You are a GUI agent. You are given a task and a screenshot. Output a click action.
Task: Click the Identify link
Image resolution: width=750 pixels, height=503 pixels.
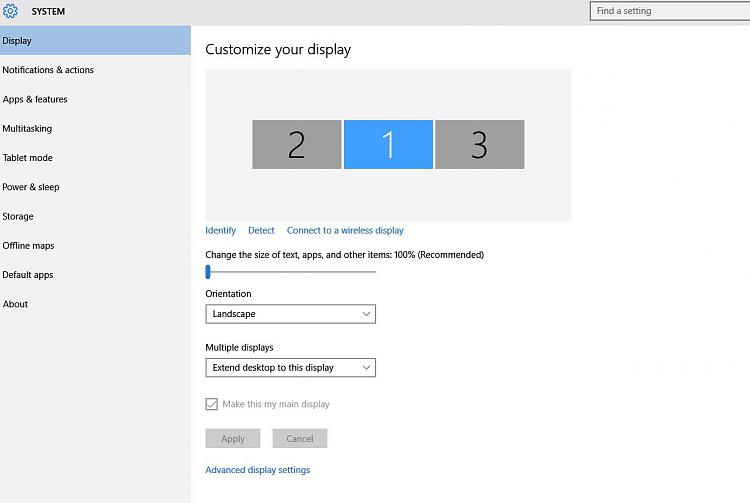(221, 230)
